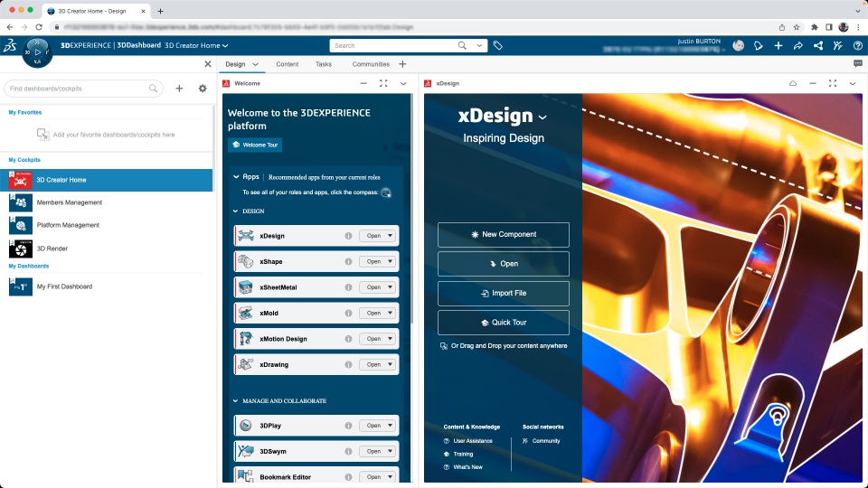Screen dimensions: 868x488
Task: Show info for xMold app
Action: (348, 314)
